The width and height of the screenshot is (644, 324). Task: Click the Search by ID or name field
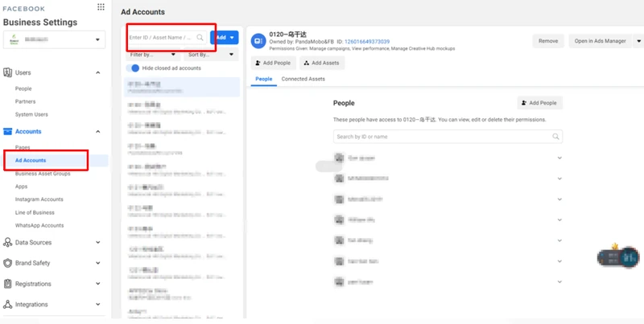click(x=448, y=137)
